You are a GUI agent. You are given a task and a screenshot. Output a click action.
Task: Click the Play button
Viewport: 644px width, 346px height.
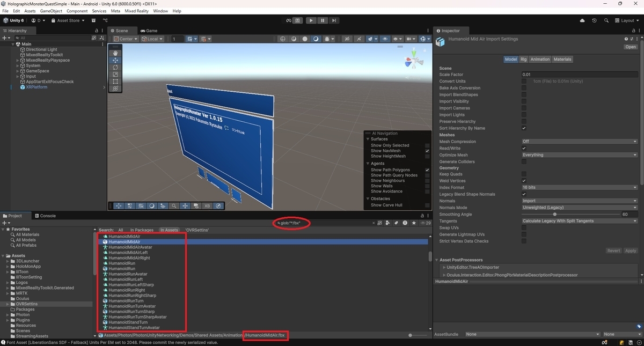point(311,20)
